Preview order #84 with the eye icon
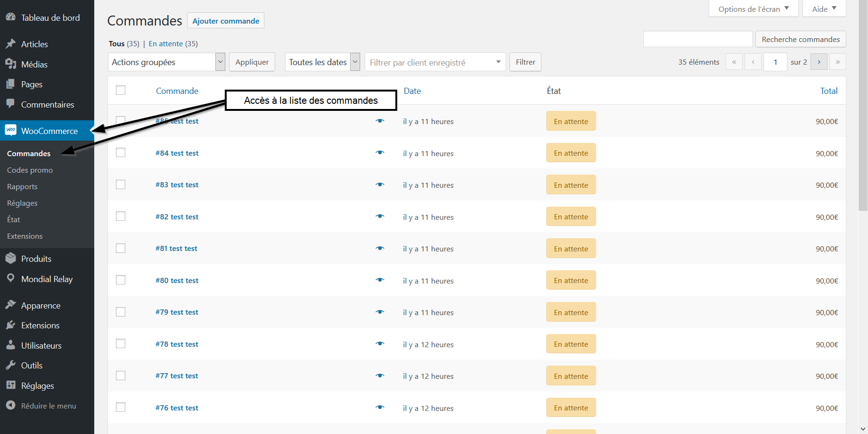 [x=380, y=153]
